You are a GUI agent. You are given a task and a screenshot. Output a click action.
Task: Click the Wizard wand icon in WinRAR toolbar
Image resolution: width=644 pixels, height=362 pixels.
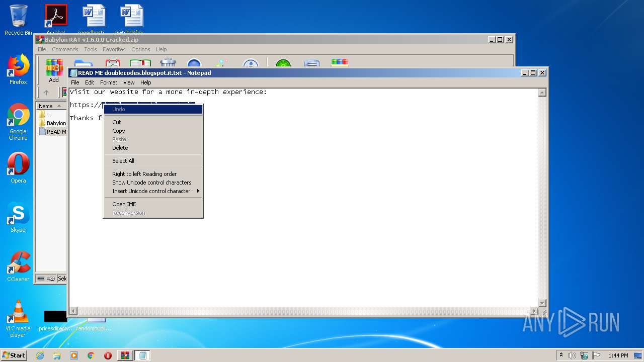[222, 63]
